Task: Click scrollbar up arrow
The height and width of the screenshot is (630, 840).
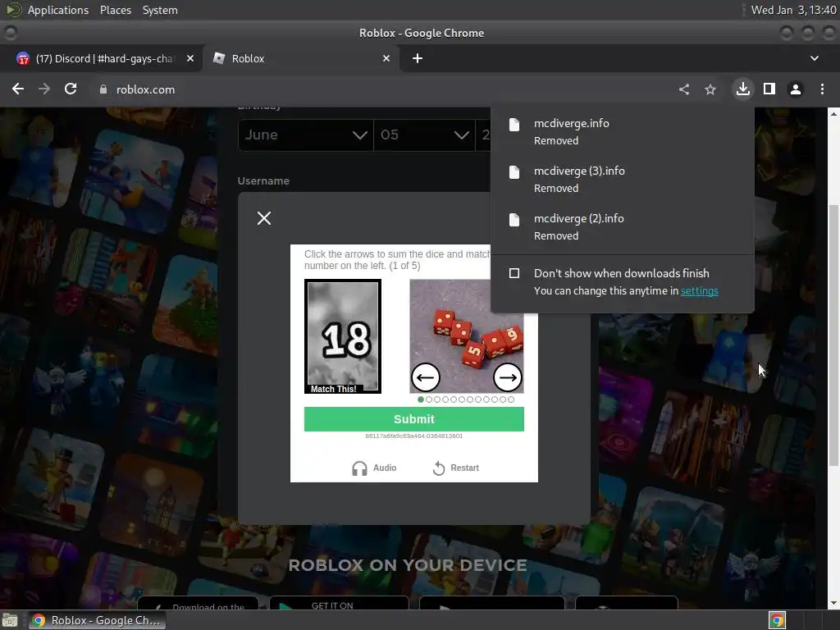Action: click(833, 113)
